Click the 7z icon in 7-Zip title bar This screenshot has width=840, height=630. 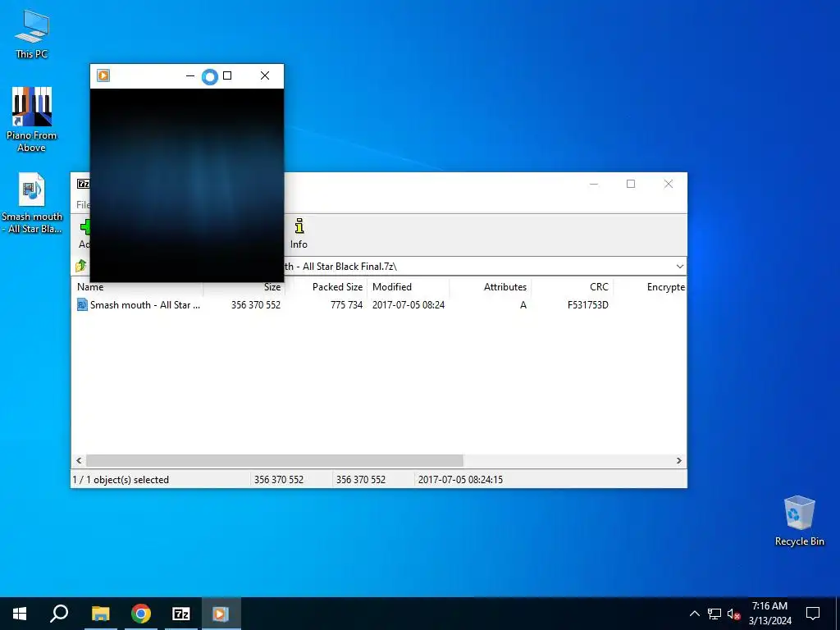(x=83, y=184)
